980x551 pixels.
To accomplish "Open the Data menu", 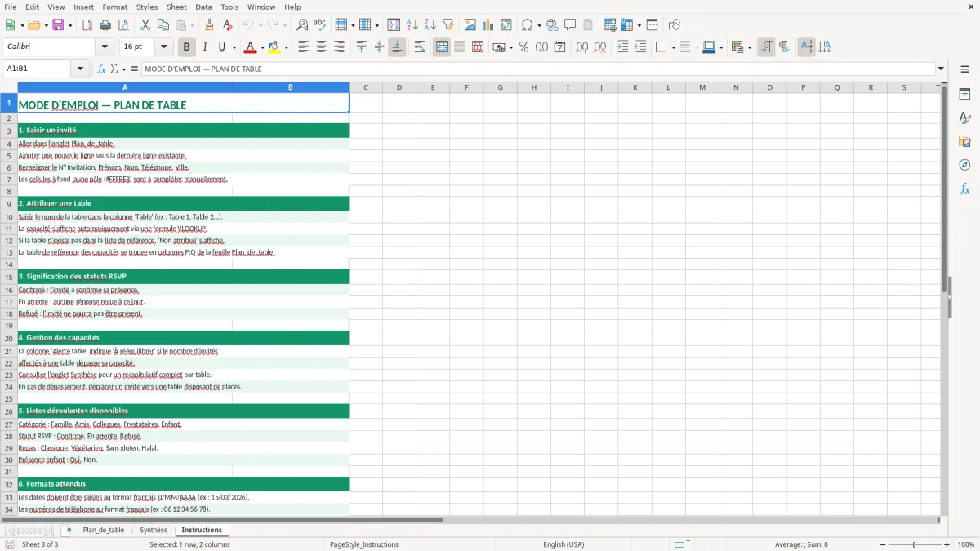I will pyautogui.click(x=203, y=7).
